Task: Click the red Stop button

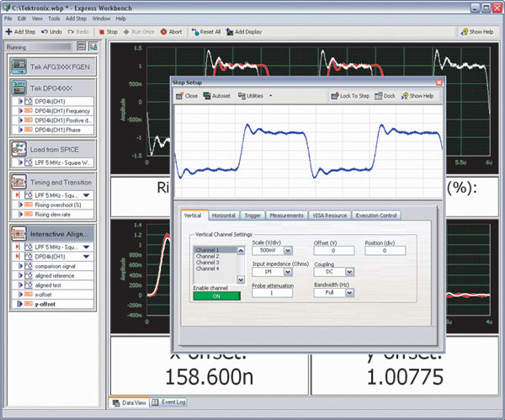Action: (109, 32)
